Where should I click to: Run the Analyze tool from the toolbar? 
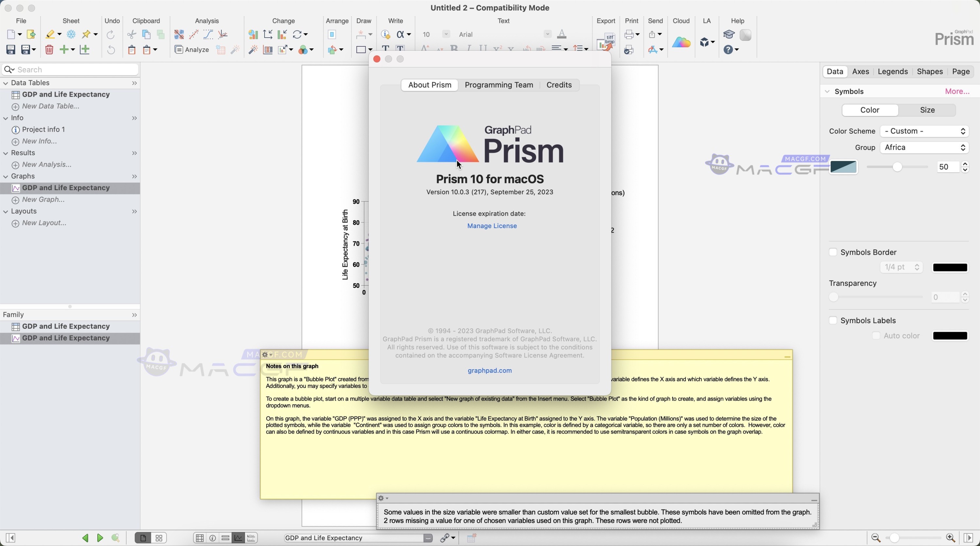192,50
